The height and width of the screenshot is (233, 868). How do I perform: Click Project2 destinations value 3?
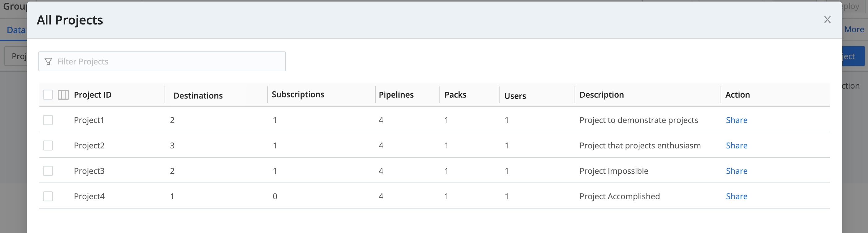[172, 146]
